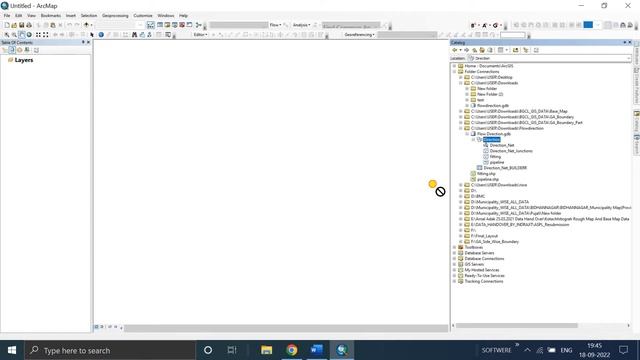Open the map scale dropdown
This screenshot has height=360, width=640.
(x=140, y=25)
